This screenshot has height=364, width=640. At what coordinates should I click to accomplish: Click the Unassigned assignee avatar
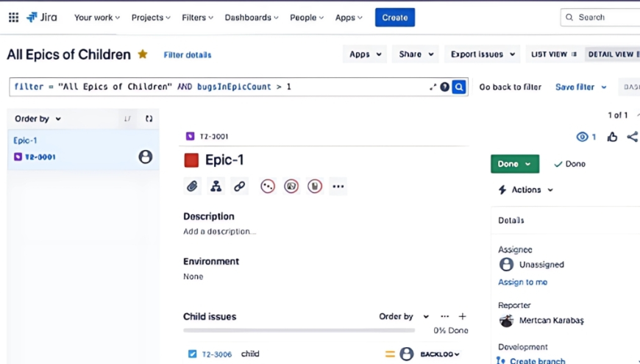[506, 265]
